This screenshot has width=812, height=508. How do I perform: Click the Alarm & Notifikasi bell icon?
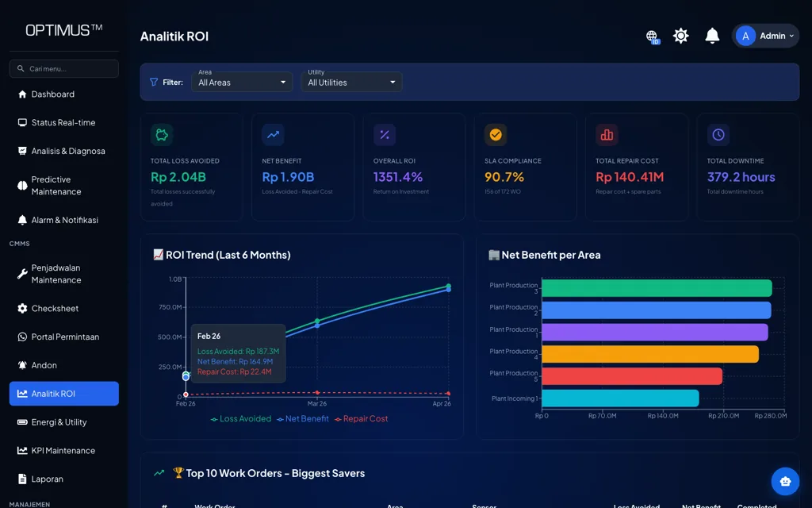tap(22, 220)
